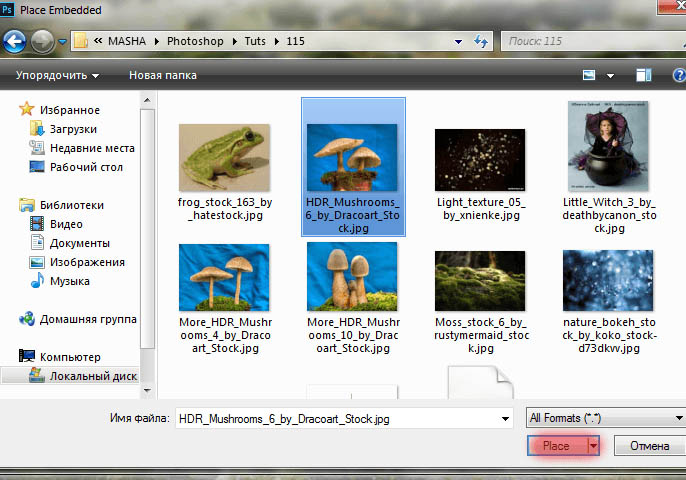Click the Компьютер monitor icon

point(27,356)
